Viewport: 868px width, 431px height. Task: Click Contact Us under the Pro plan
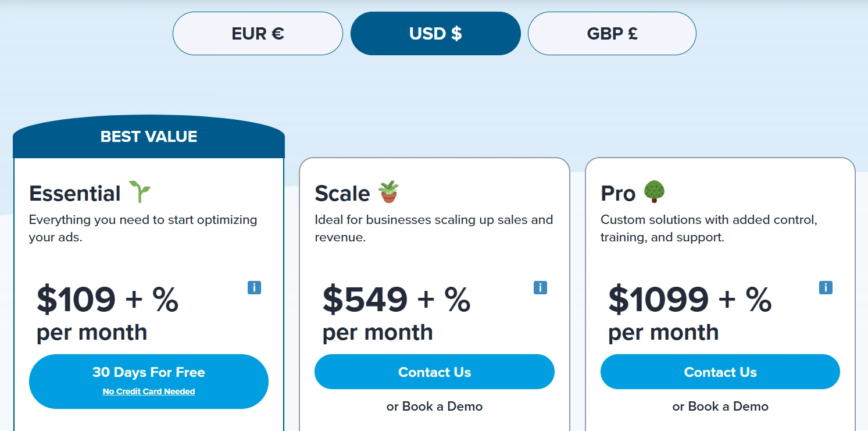point(720,372)
